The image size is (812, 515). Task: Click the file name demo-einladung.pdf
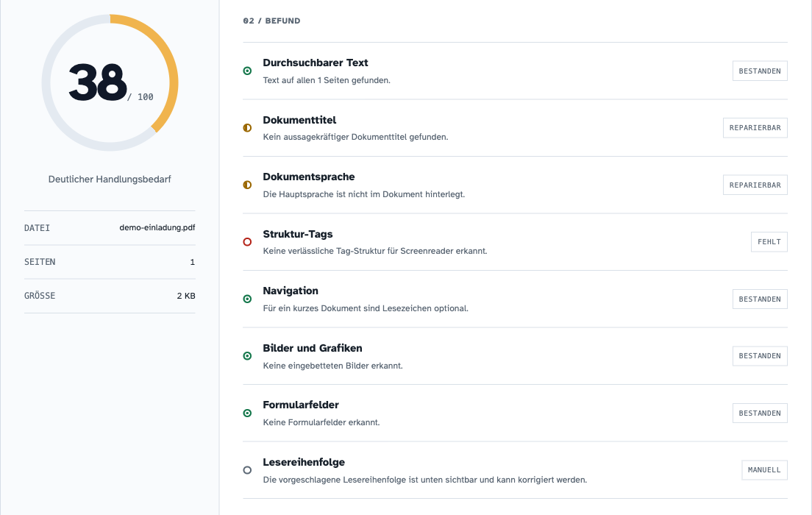[x=157, y=227]
